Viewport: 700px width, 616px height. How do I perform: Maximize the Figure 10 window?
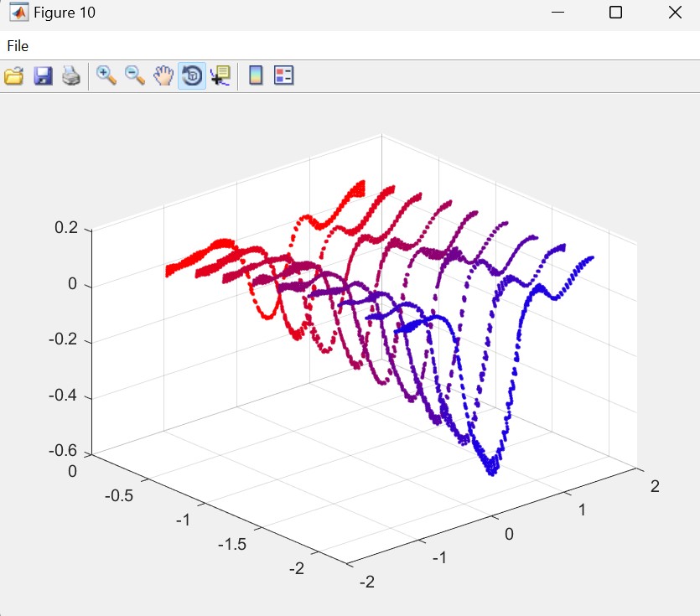[615, 13]
